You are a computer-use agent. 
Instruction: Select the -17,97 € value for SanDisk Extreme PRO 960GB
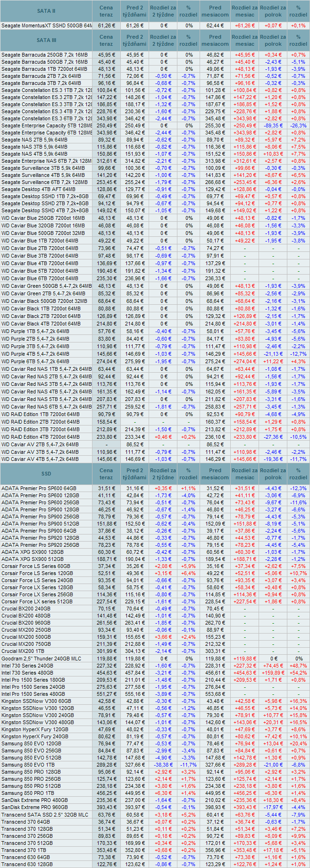coord(273,808)
